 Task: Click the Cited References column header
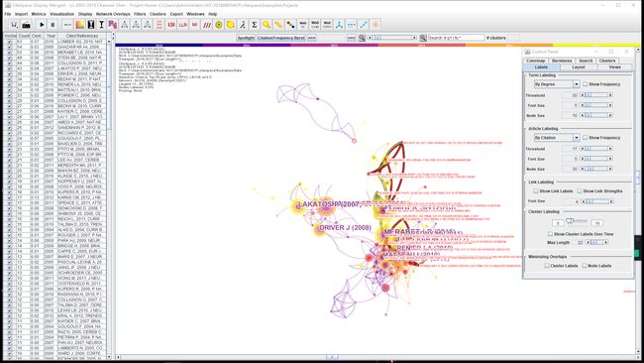coord(81,36)
